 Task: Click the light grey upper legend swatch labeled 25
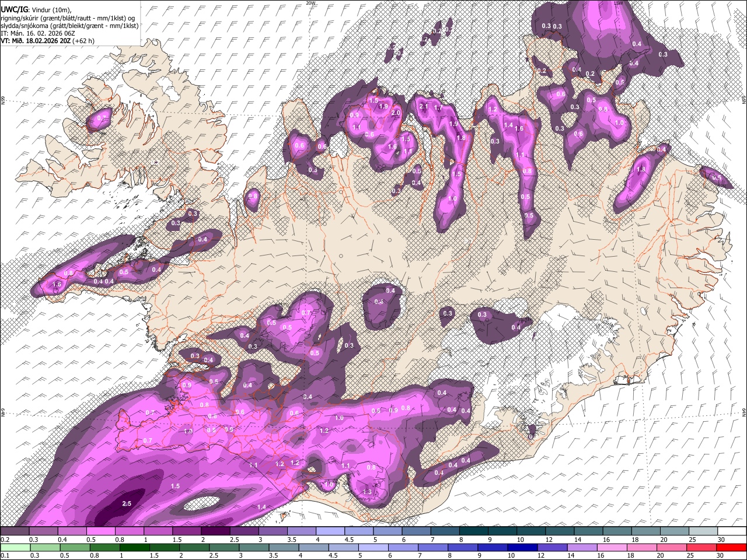704,531
